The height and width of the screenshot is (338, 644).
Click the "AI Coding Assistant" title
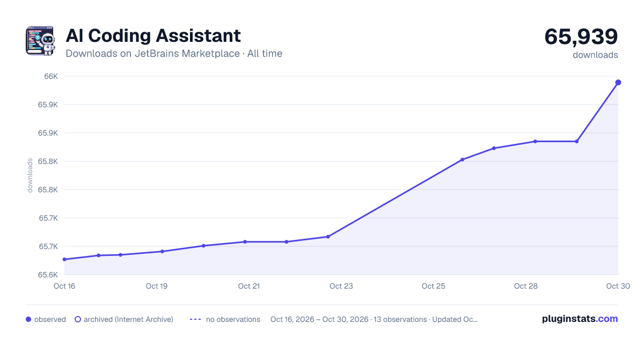click(153, 35)
